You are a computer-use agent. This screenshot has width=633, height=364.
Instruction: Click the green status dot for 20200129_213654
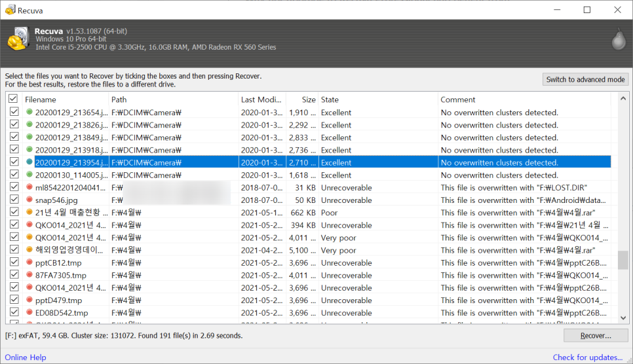(29, 112)
